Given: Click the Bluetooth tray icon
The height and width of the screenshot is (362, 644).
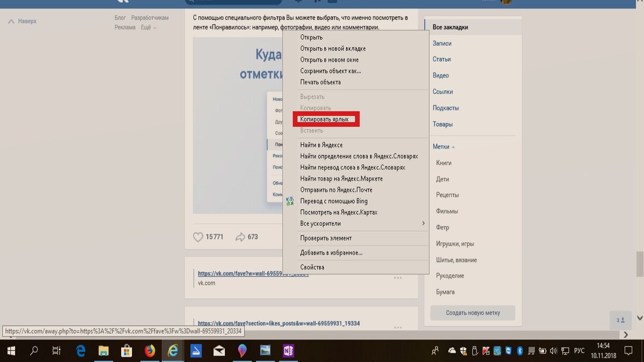Looking at the screenshot, I should point(519,351).
